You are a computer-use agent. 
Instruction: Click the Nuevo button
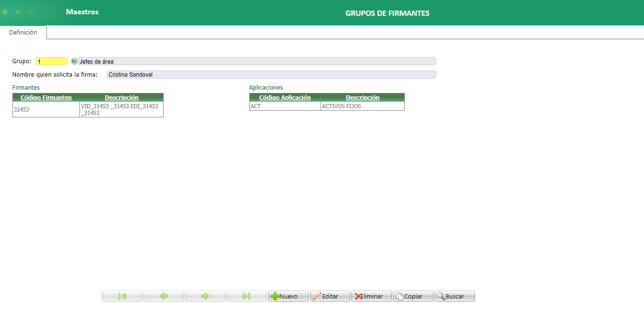pos(289,296)
